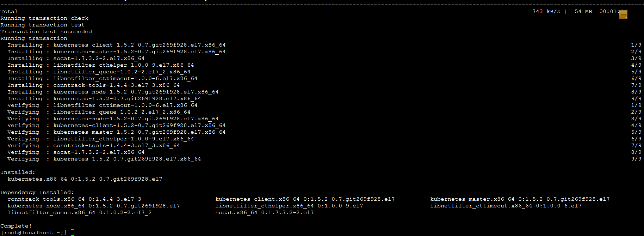
Task: Click the gold floating input box icon
Action: pos(623,14)
